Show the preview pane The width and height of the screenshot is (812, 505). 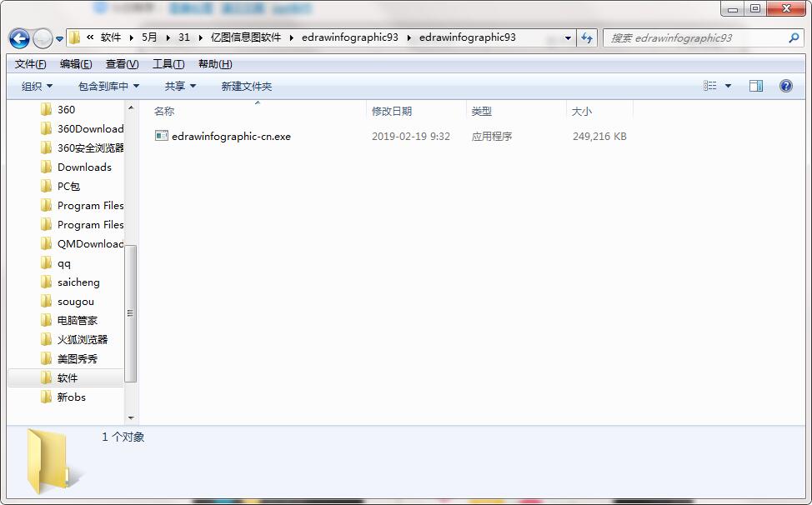coord(756,86)
